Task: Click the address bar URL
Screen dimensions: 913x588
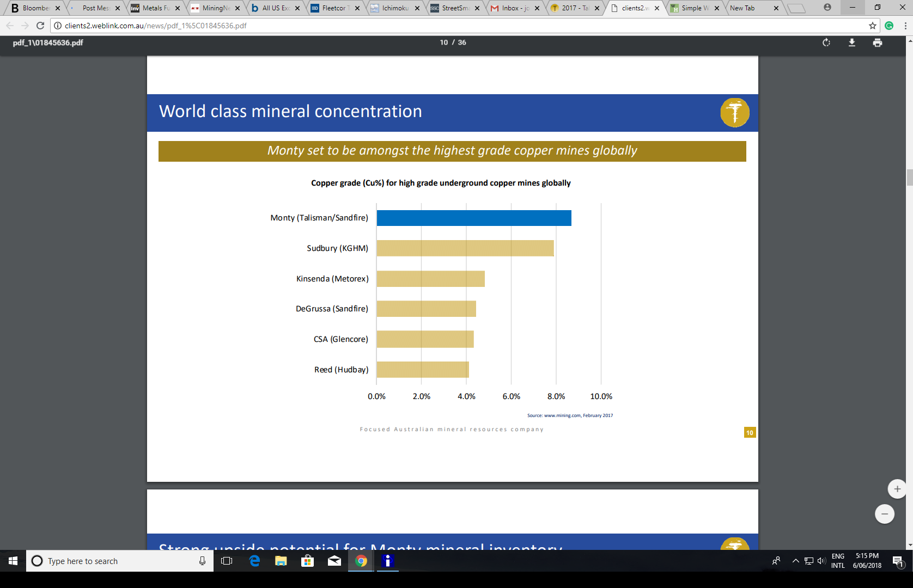Action: tap(156, 26)
